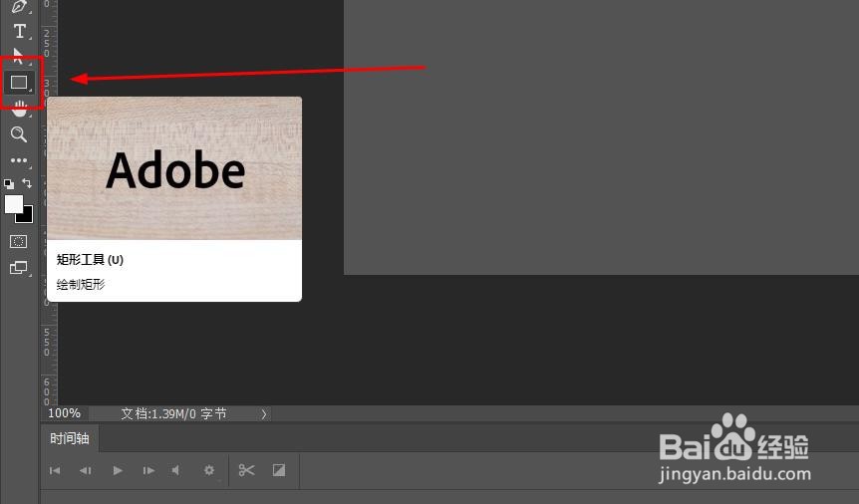The width and height of the screenshot is (859, 504).
Task: Click the 矩形工具 (U) tooltip title
Action: [90, 260]
